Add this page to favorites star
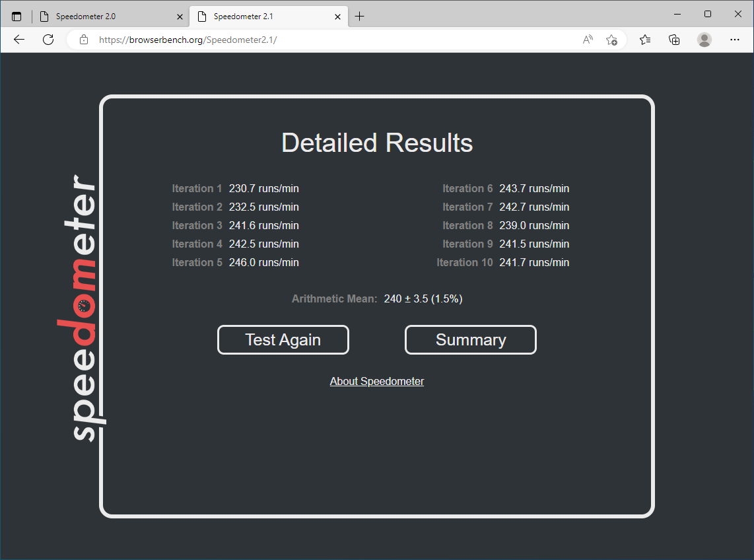Image resolution: width=754 pixels, height=560 pixels. click(x=611, y=40)
